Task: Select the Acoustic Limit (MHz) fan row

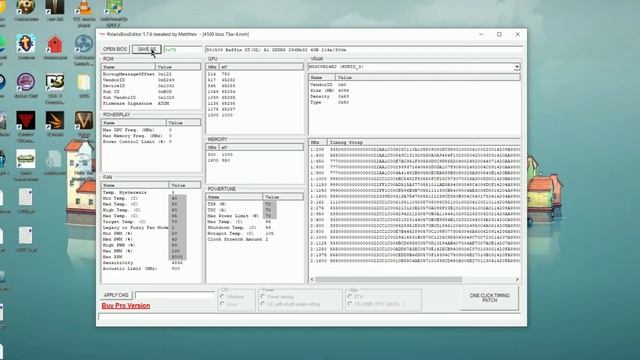Action: pyautogui.click(x=151, y=269)
